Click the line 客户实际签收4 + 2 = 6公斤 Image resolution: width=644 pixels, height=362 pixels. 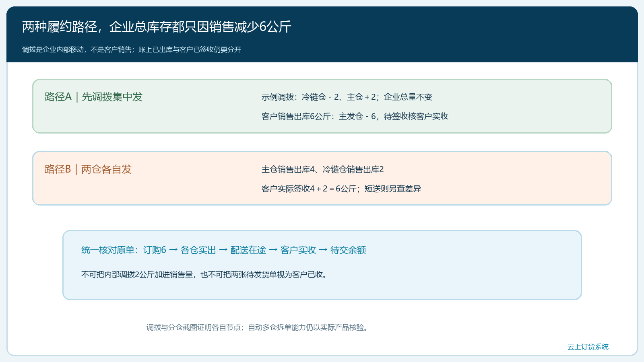point(341,189)
